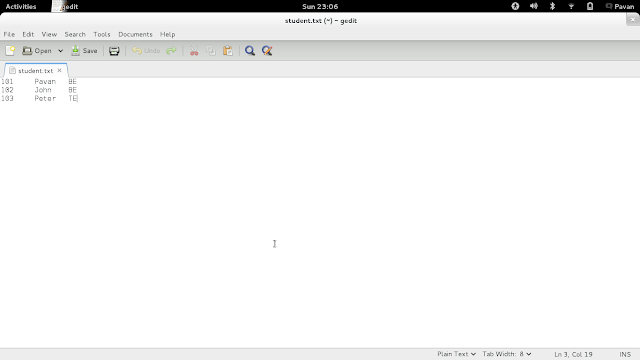
Task: Open the Documents menu
Action: 135,34
